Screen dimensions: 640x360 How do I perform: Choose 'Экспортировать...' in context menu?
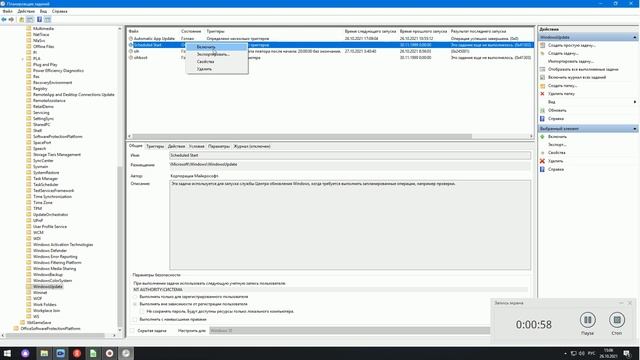217,54
